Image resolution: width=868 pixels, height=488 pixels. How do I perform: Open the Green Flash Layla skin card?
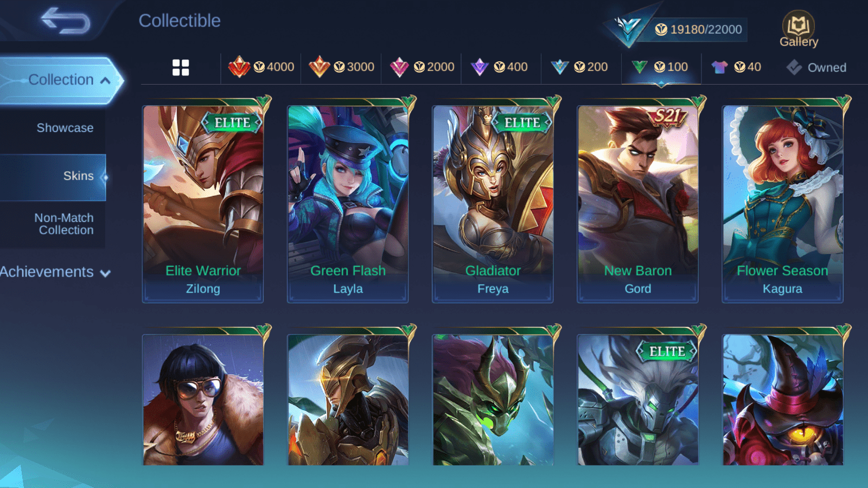[348, 203]
